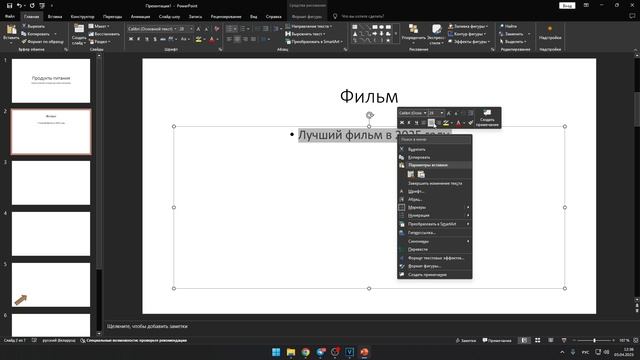Click the Paste (Вставить) clipboard icon
640x360 pixels.
click(11, 29)
